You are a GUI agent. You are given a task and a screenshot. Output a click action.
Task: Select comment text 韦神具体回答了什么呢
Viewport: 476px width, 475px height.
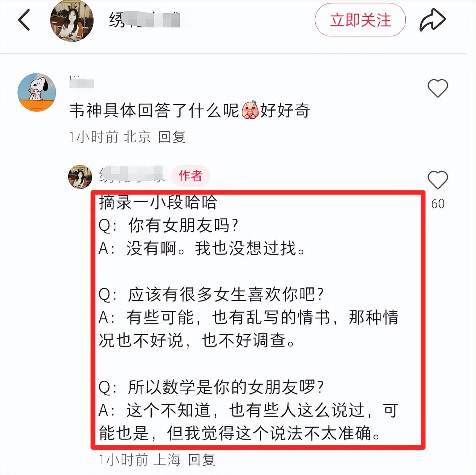[154, 111]
